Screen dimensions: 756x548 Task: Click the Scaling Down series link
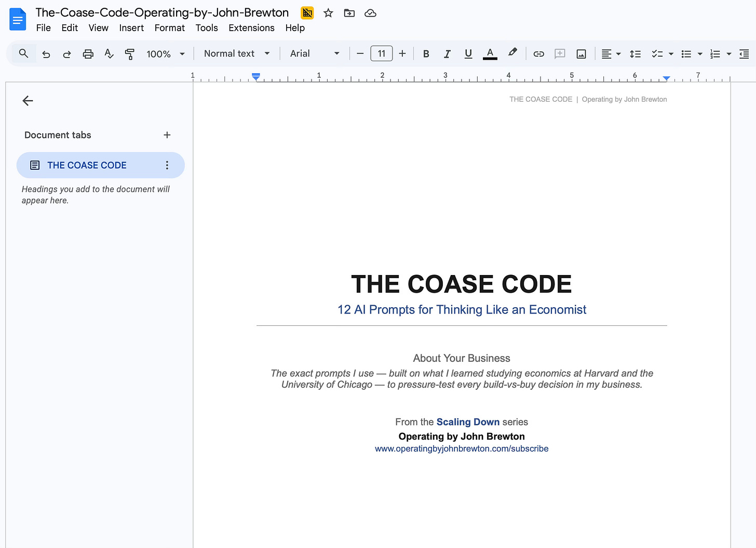468,422
